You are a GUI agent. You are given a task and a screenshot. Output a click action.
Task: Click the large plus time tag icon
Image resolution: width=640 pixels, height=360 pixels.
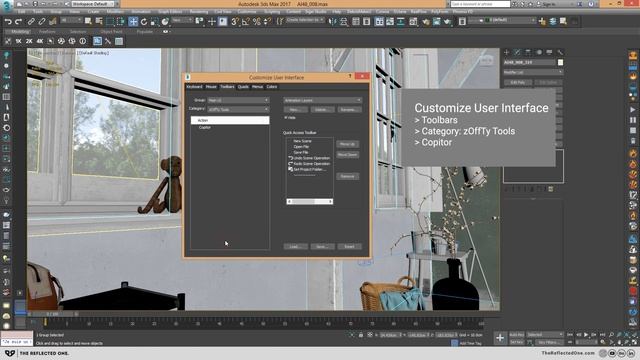500,338
